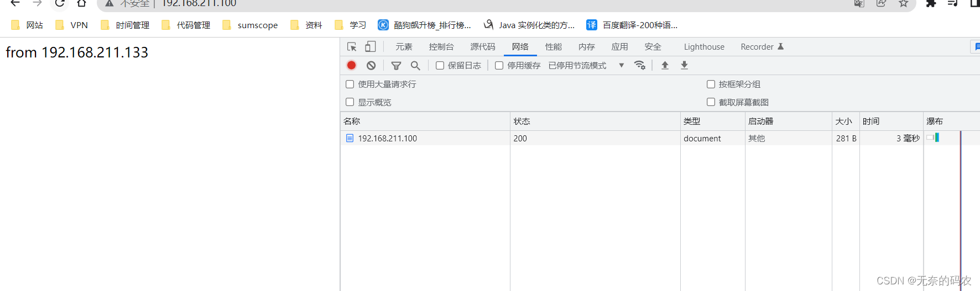Click the 281 B size cell
This screenshot has height=291, width=980.
846,139
